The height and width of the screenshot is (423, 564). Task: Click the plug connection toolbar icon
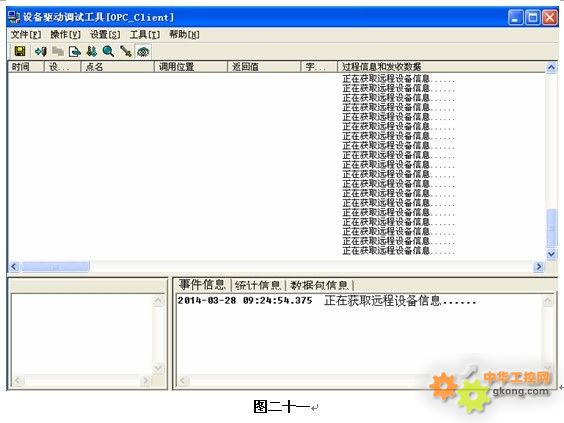(x=126, y=51)
